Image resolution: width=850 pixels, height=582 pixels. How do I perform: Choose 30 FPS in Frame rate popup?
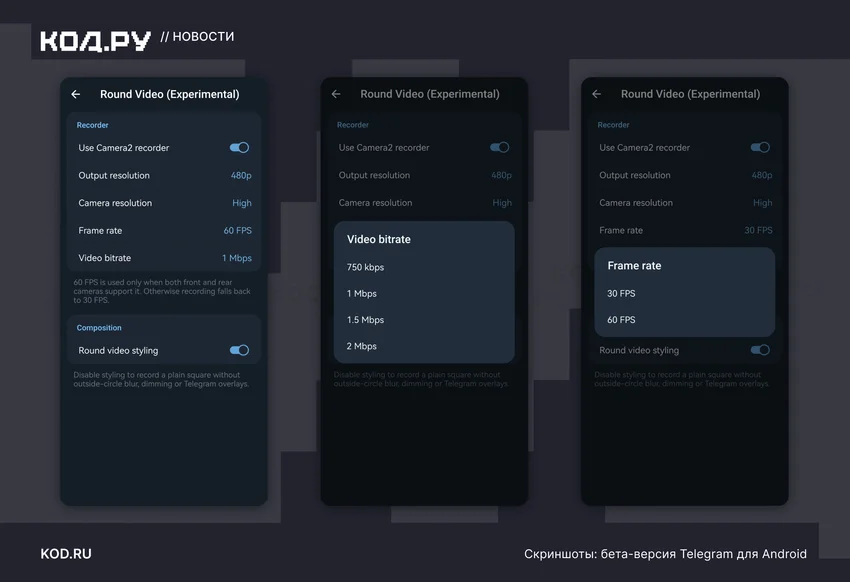coord(685,294)
